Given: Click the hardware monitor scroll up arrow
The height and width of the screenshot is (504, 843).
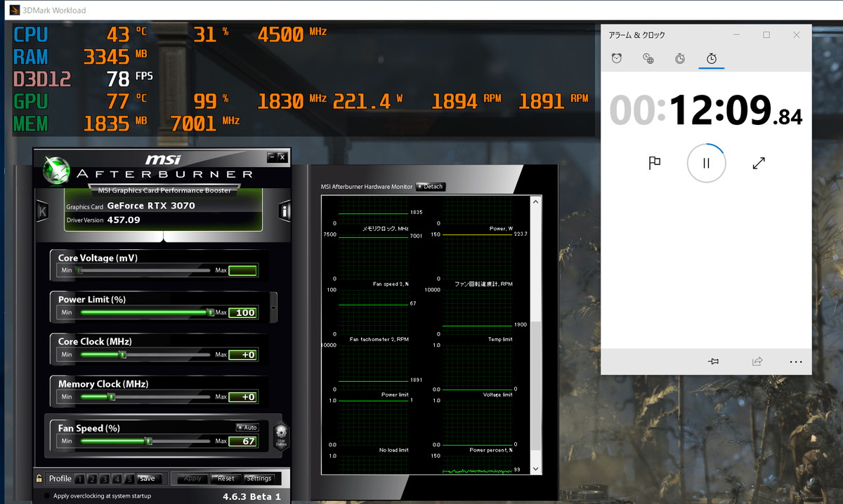Looking at the screenshot, I should point(537,202).
